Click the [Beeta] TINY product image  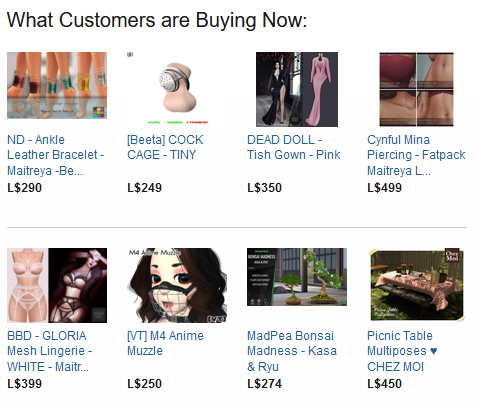click(x=177, y=89)
